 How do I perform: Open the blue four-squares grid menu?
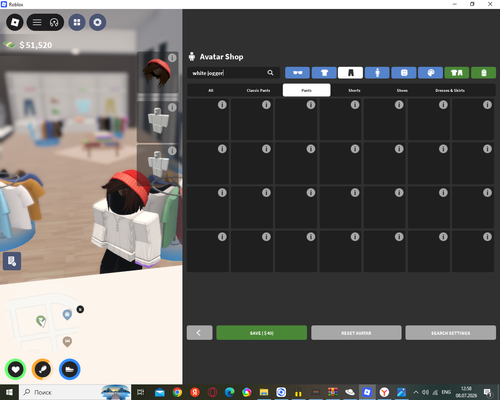(77, 22)
